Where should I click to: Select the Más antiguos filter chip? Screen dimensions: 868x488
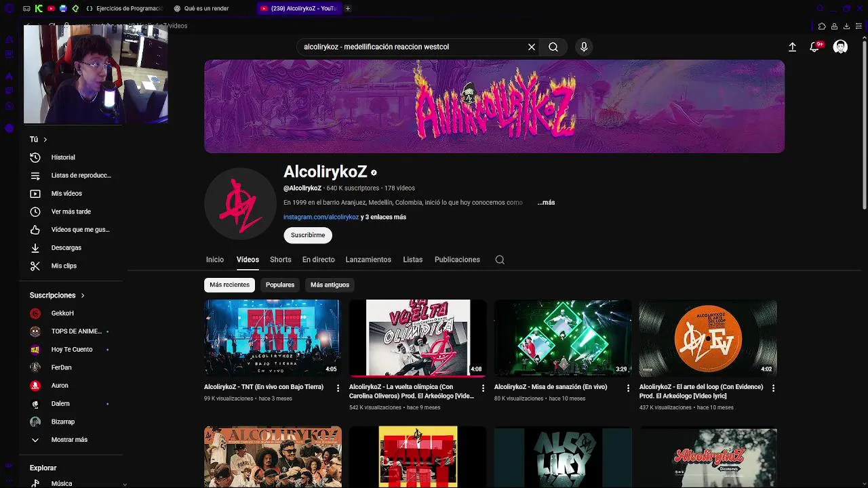click(x=330, y=285)
